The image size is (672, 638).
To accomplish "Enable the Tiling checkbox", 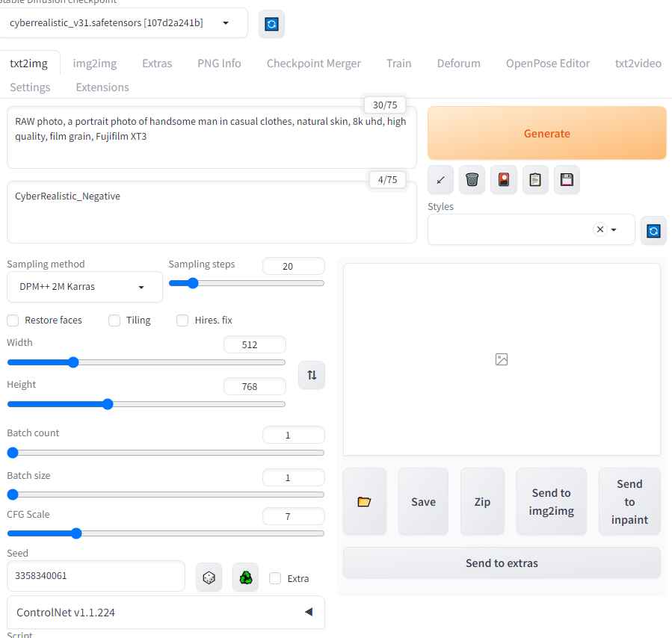I will pyautogui.click(x=114, y=320).
